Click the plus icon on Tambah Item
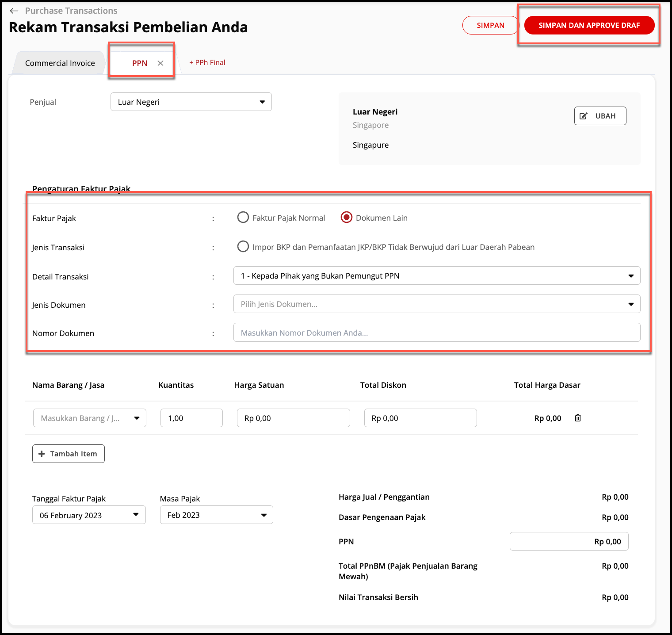 [x=42, y=454]
